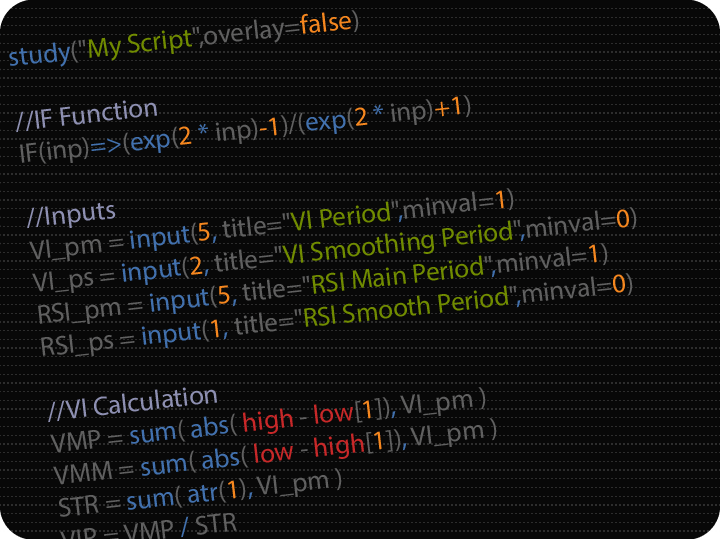Click the orange 'false' value after overlay
This screenshot has width=720, height=539.
[326, 23]
